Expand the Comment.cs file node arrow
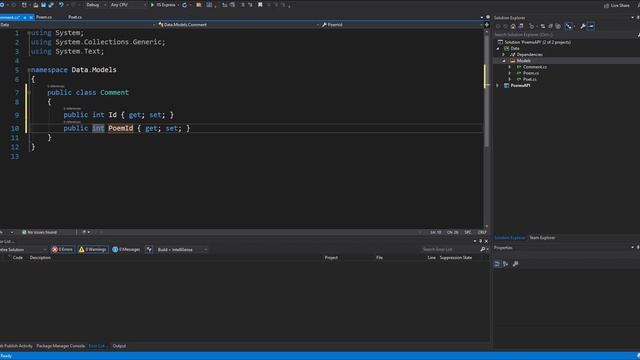The height and width of the screenshot is (360, 640). (x=510, y=67)
